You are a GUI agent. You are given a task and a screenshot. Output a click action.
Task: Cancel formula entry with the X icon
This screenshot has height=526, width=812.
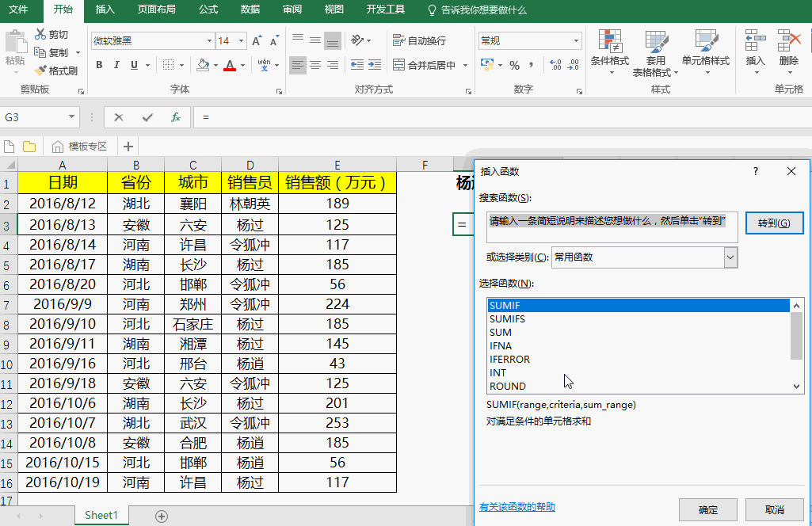119,117
